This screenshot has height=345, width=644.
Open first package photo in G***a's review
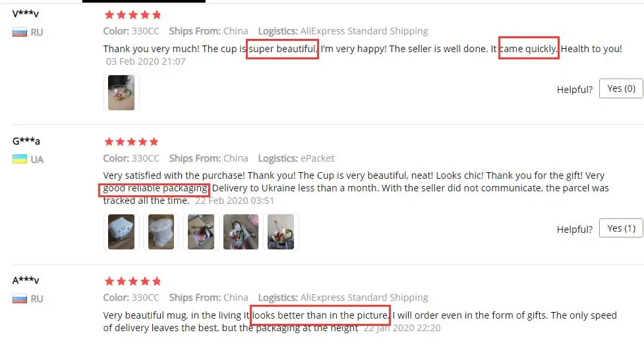point(121,232)
